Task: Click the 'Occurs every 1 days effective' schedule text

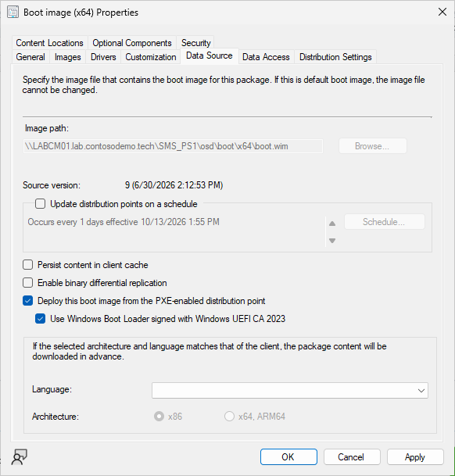Action: pos(124,222)
